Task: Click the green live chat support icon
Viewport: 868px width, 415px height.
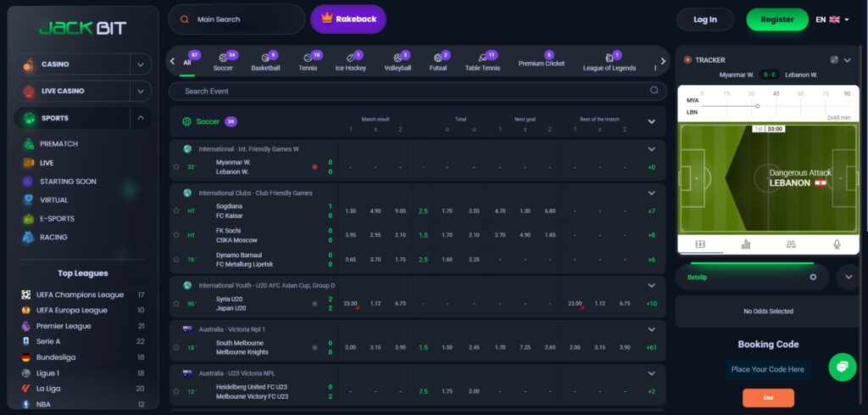Action: (x=842, y=367)
